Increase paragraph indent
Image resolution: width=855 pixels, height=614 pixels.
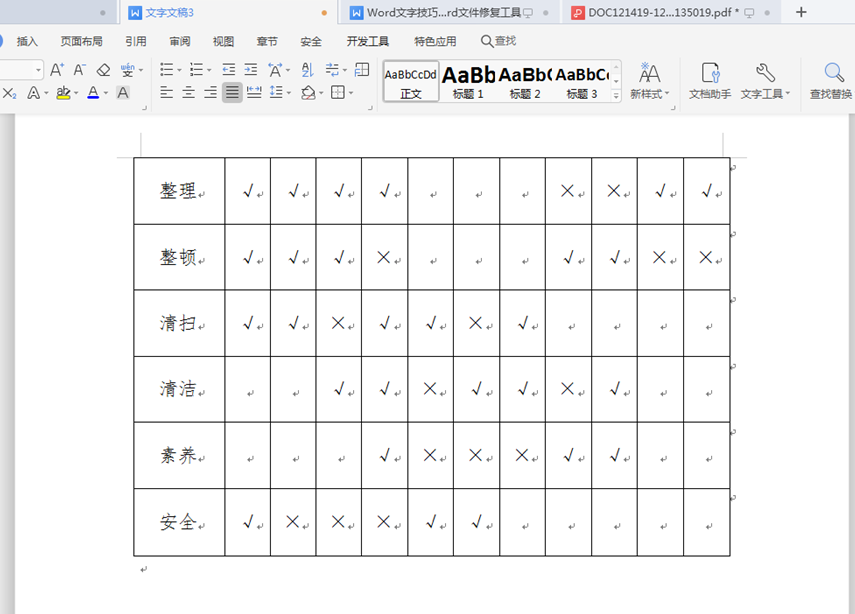click(x=251, y=70)
